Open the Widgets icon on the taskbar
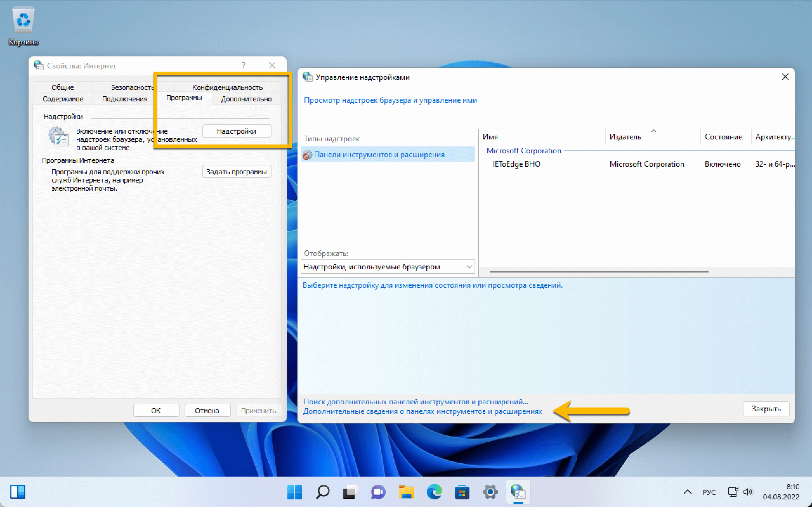 18,492
